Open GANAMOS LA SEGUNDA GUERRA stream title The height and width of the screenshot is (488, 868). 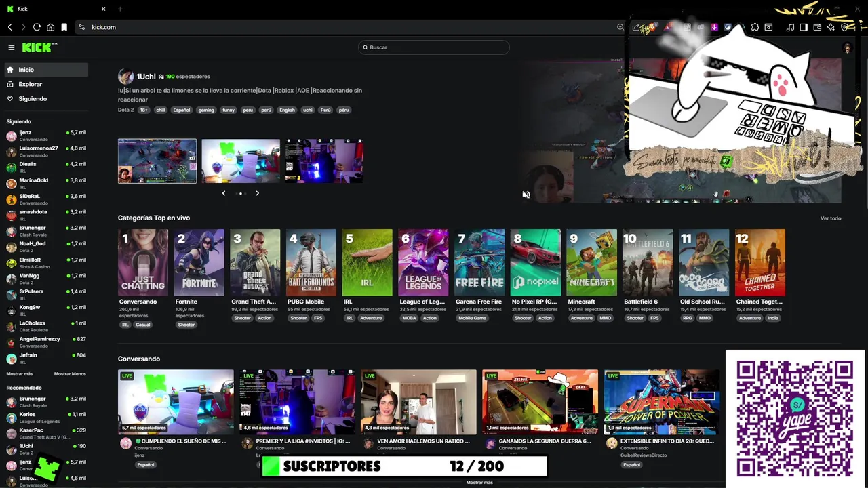coord(545,441)
